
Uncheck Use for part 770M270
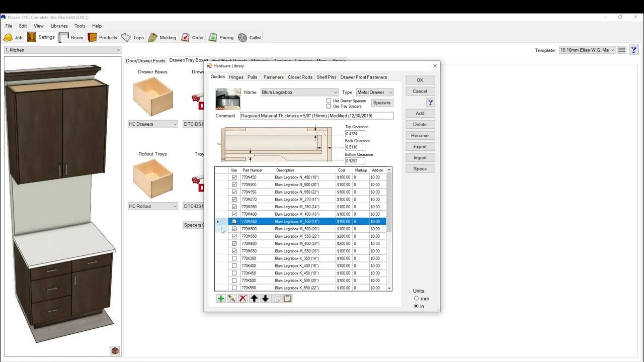(234, 199)
